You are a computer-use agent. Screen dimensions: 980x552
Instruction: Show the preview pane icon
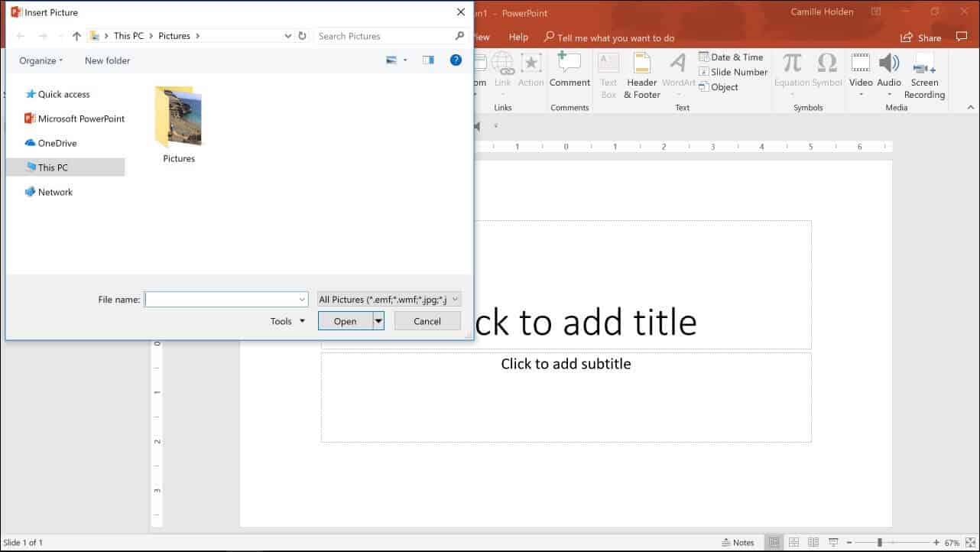428,60
